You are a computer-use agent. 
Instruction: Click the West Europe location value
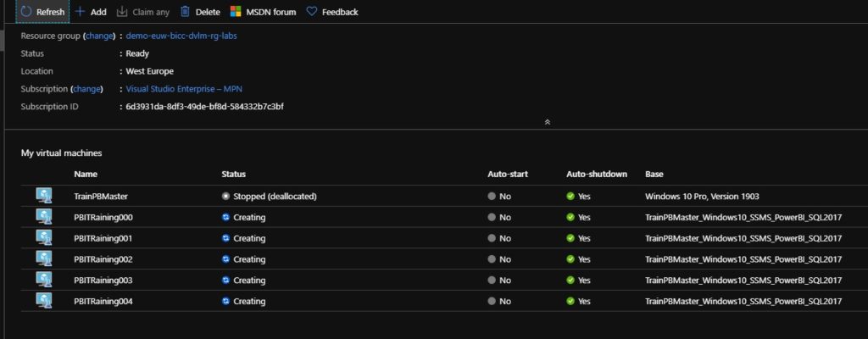149,71
